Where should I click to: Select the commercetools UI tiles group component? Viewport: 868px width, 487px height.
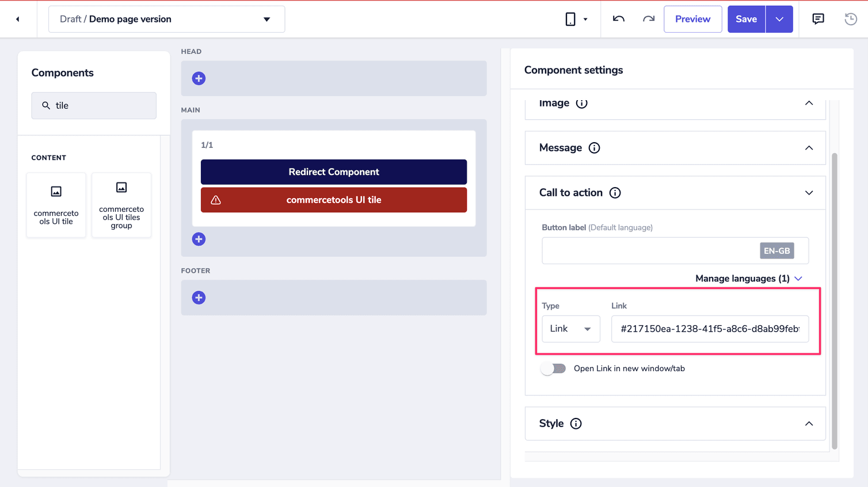121,205
